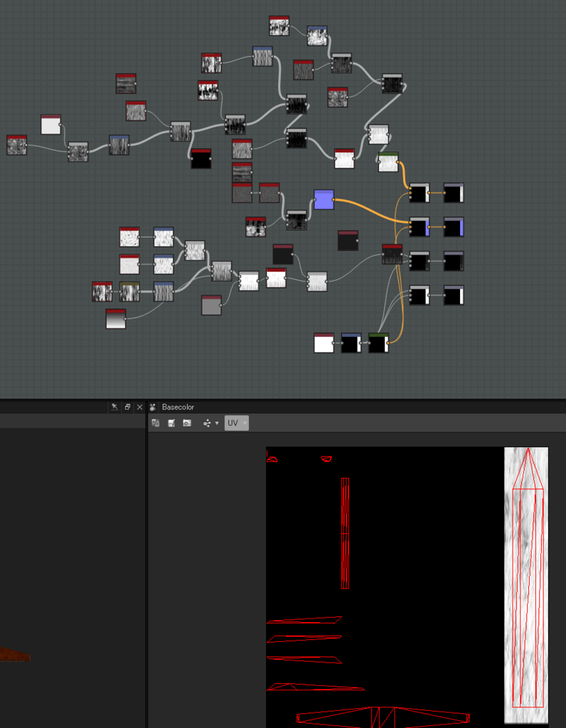Click the brown mesh piece in 3D view
The width and height of the screenshot is (566, 728).
click(x=15, y=655)
